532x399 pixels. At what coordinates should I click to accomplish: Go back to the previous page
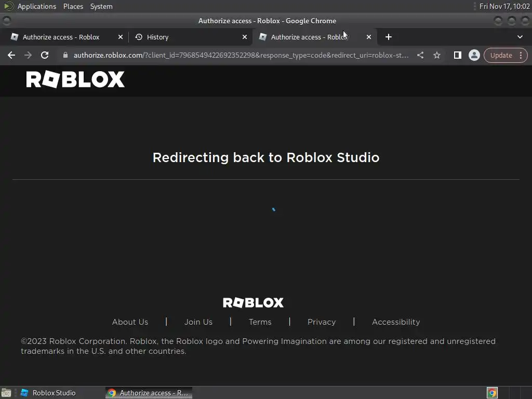tap(11, 55)
